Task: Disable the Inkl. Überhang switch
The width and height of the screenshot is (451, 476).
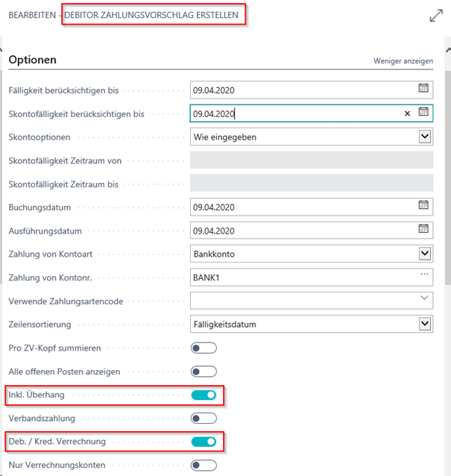Action: click(204, 395)
